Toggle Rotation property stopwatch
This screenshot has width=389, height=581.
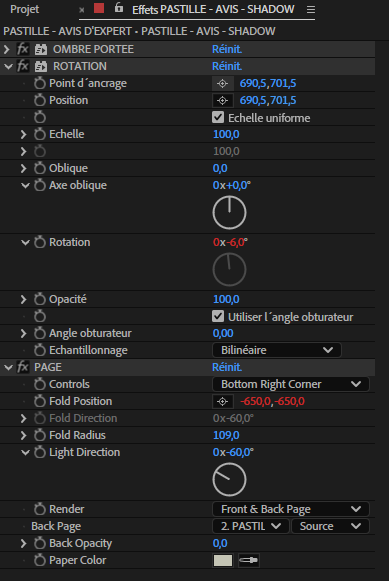pyautogui.click(x=40, y=242)
